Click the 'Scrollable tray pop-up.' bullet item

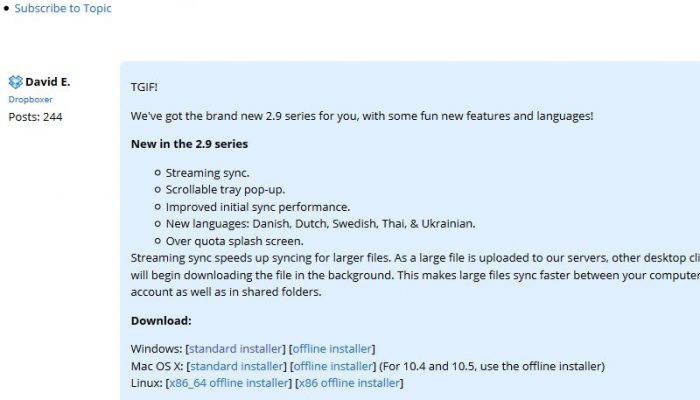[x=225, y=190]
